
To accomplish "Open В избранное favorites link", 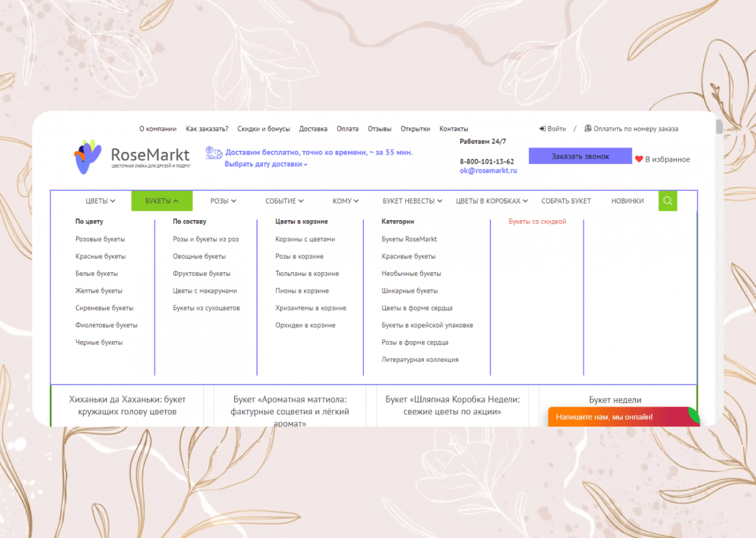I will coord(667,159).
